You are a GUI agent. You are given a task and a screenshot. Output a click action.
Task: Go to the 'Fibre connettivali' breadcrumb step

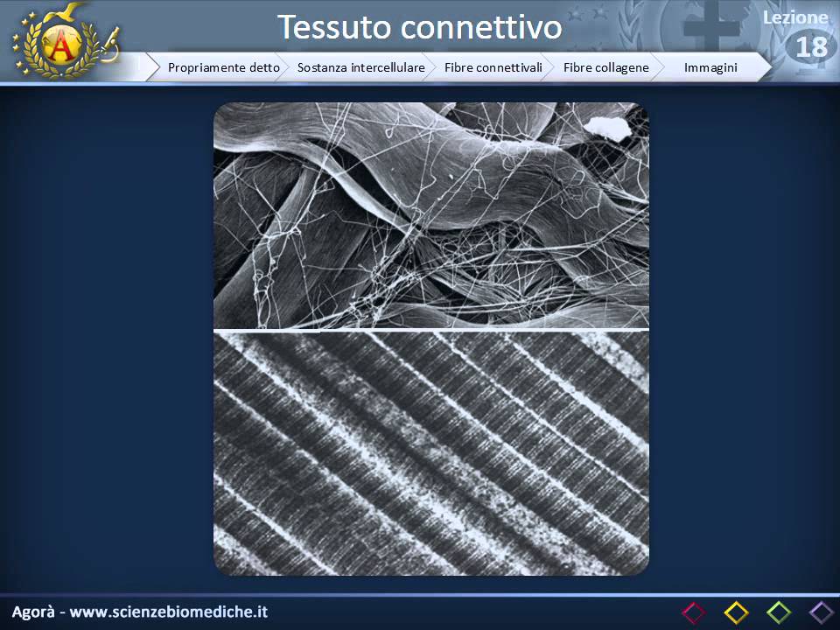[493, 67]
